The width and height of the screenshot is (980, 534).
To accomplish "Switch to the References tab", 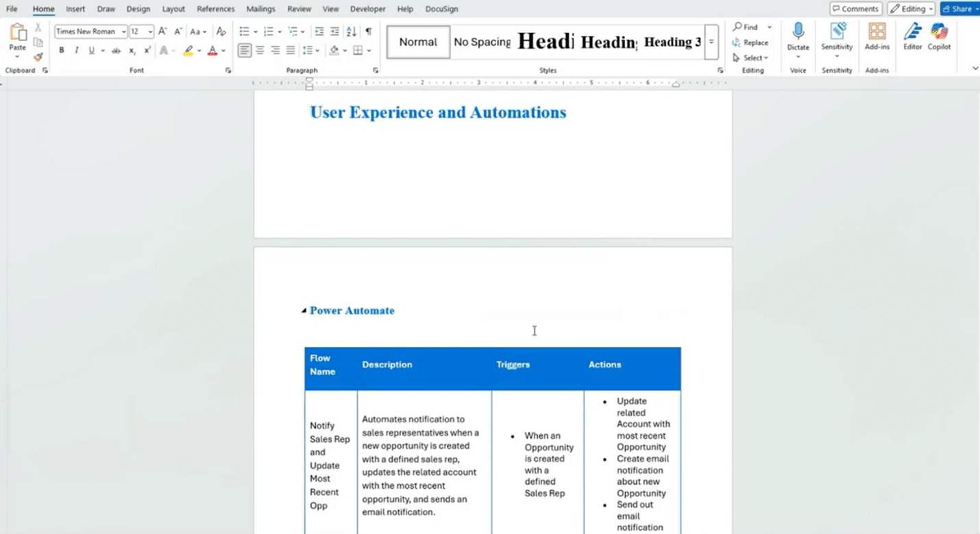I will click(x=215, y=9).
